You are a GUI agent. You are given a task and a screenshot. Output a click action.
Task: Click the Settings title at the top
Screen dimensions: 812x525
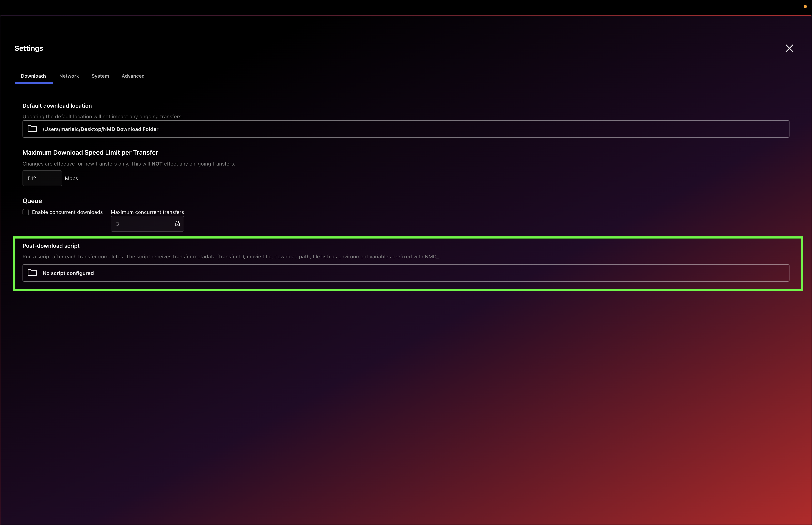(29, 48)
